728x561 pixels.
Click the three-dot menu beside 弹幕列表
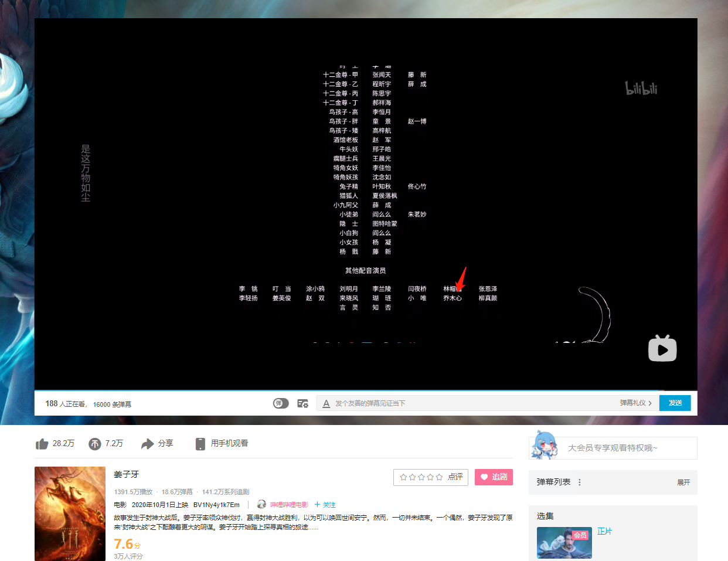580,482
